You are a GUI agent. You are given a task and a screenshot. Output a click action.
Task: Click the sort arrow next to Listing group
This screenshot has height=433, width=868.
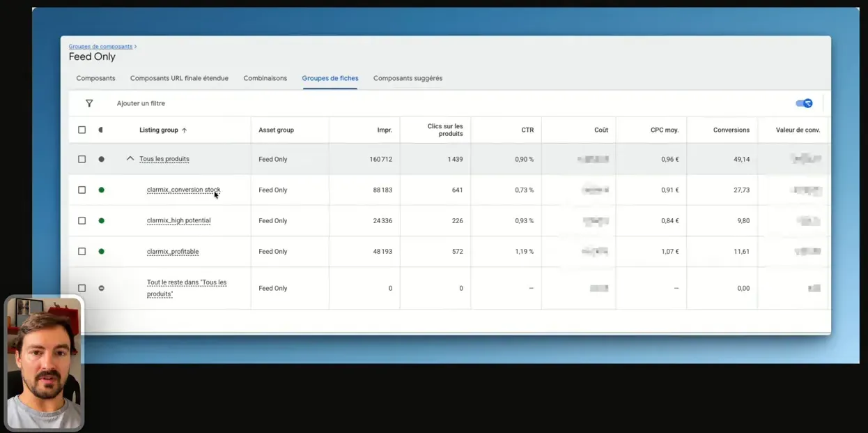[184, 130]
